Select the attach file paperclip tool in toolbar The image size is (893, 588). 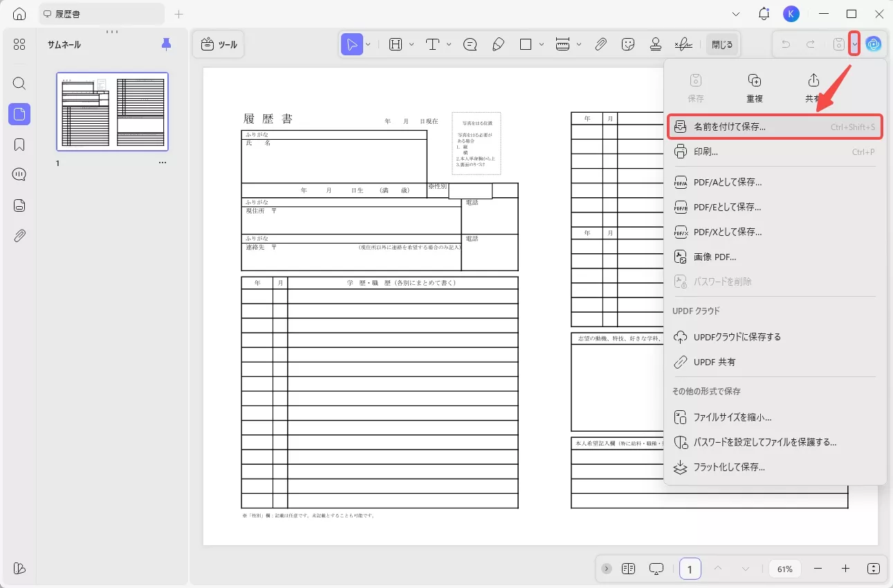(x=600, y=44)
